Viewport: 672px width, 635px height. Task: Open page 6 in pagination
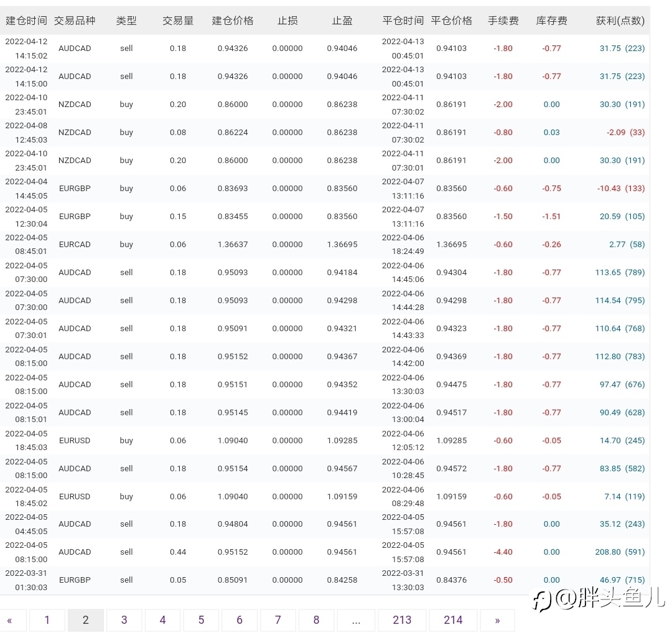pyautogui.click(x=240, y=620)
